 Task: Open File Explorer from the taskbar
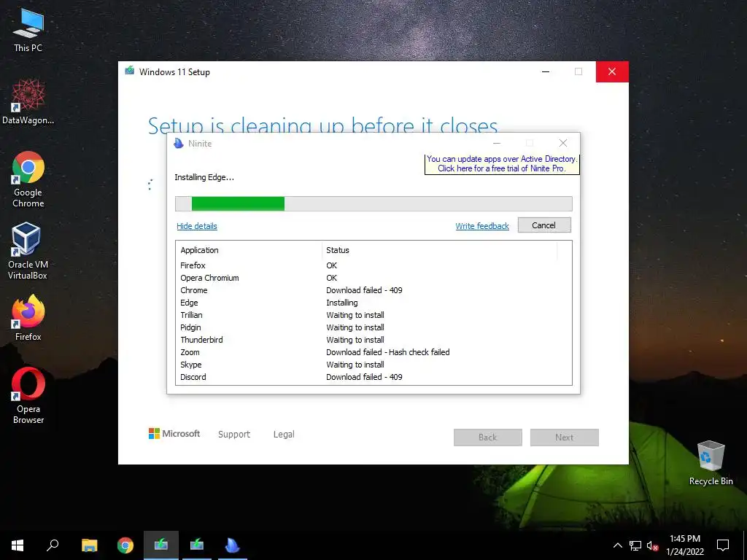tap(89, 545)
